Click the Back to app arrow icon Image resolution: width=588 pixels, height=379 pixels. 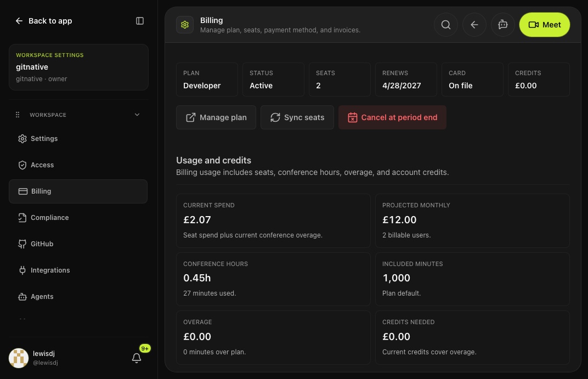click(19, 21)
